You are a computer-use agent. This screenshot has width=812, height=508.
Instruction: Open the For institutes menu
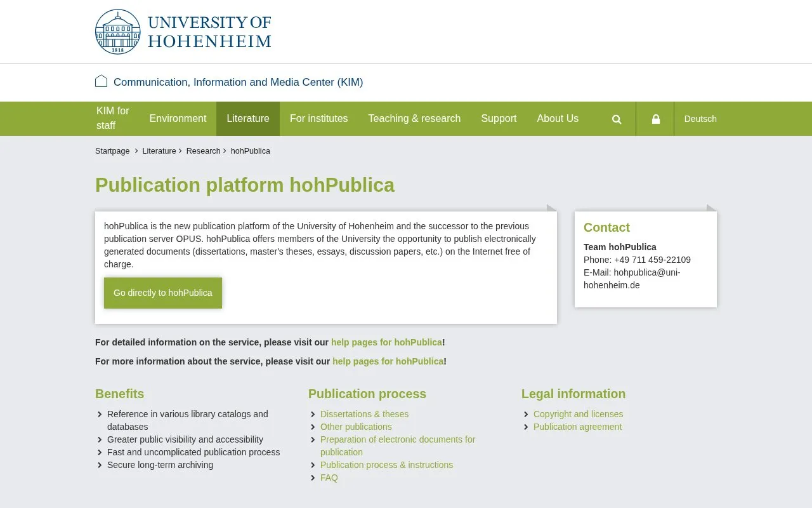tap(319, 119)
